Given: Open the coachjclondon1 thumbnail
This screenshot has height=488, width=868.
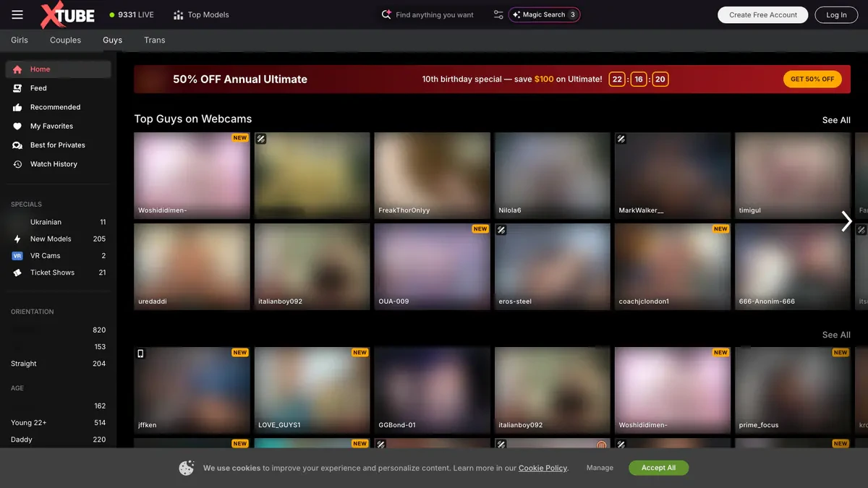Looking at the screenshot, I should [x=672, y=266].
